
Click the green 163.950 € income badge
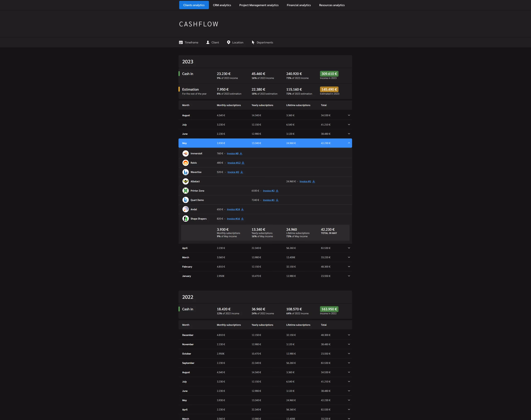coord(329,309)
